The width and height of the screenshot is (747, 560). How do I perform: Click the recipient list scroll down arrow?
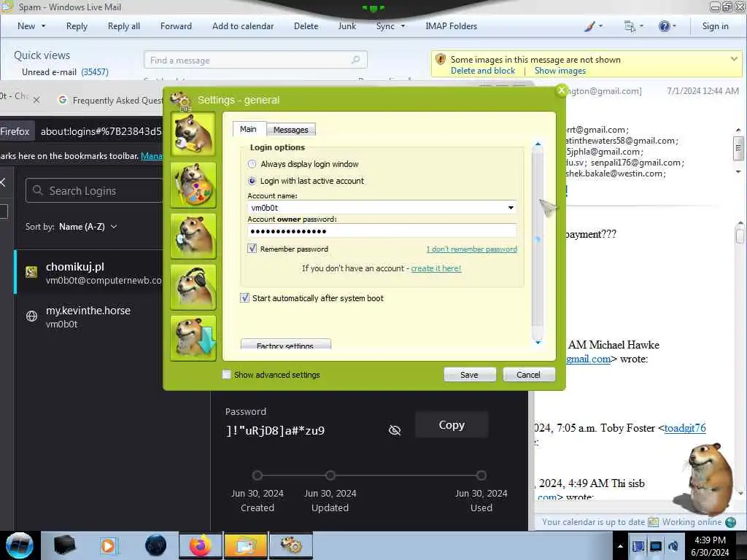coord(738,171)
